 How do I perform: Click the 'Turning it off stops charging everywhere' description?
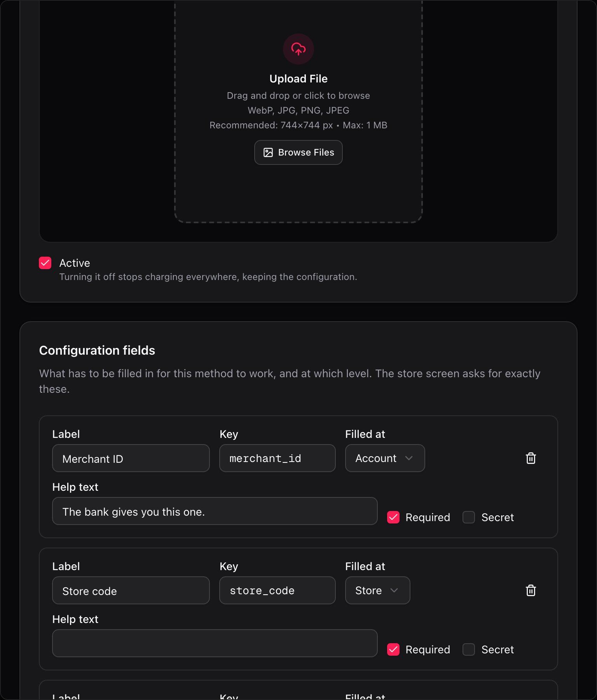208,277
